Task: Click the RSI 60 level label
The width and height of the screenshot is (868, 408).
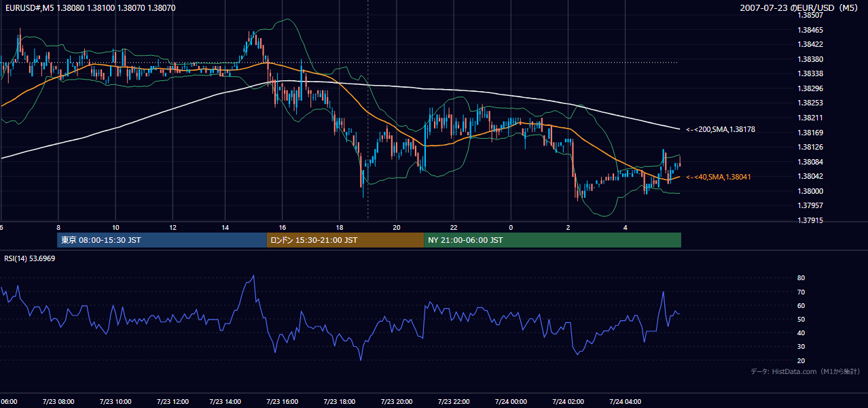Action: 801,305
